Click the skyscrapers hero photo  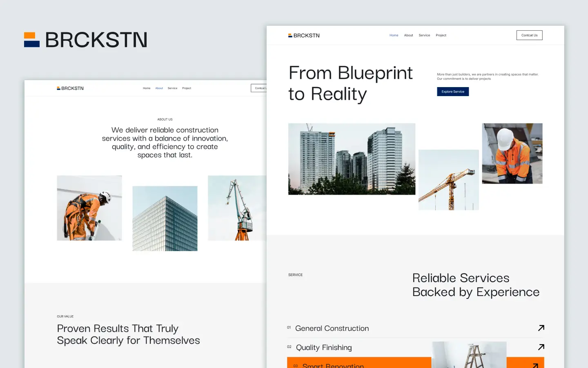(x=352, y=159)
